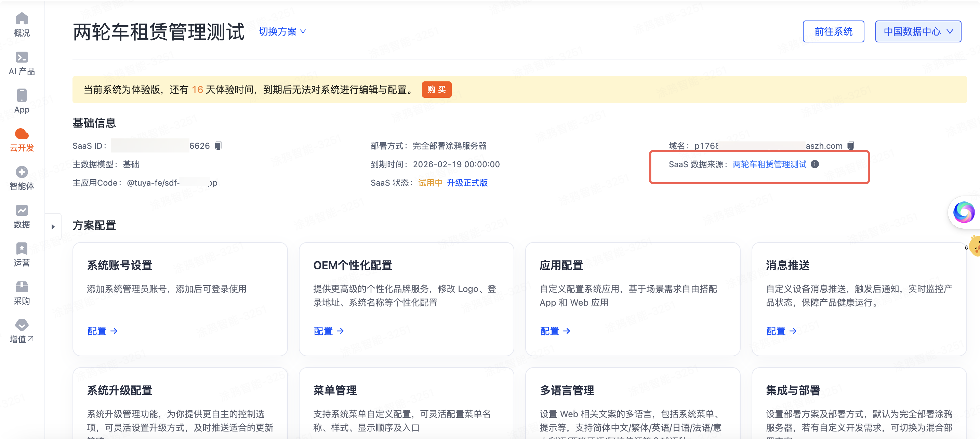The height and width of the screenshot is (439, 980).
Task: Open the 采购 purchase sidebar icon
Action: pos(22,287)
